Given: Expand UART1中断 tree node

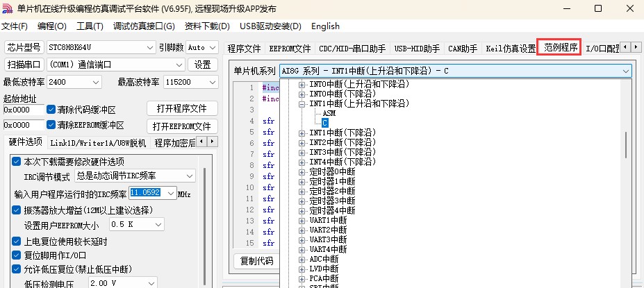Looking at the screenshot, I should 302,220.
